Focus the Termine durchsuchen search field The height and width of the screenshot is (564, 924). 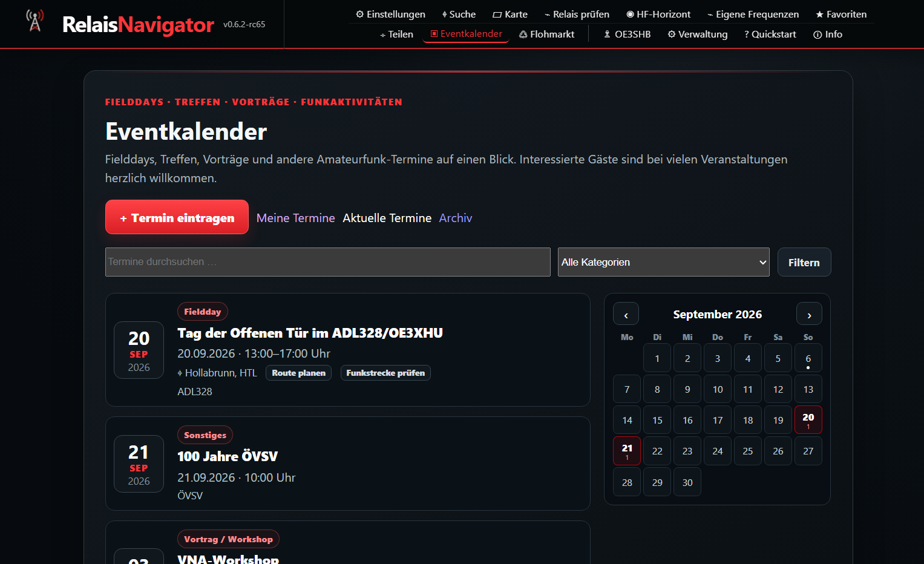(328, 262)
